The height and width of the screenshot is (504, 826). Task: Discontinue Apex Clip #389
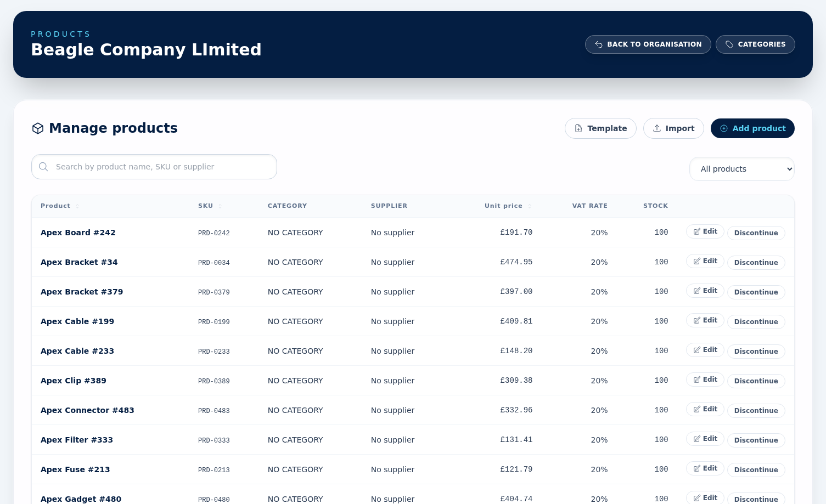pos(756,381)
